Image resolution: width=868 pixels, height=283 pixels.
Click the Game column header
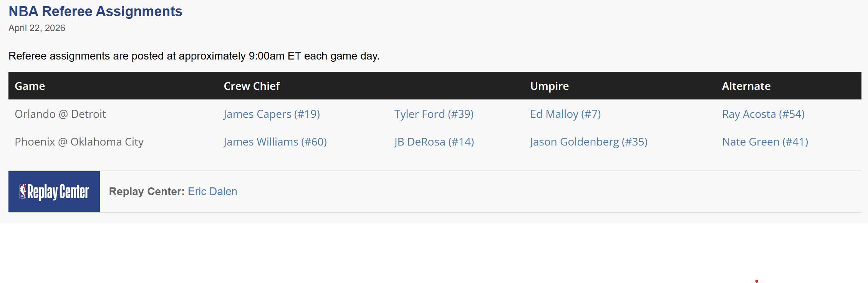(30, 86)
